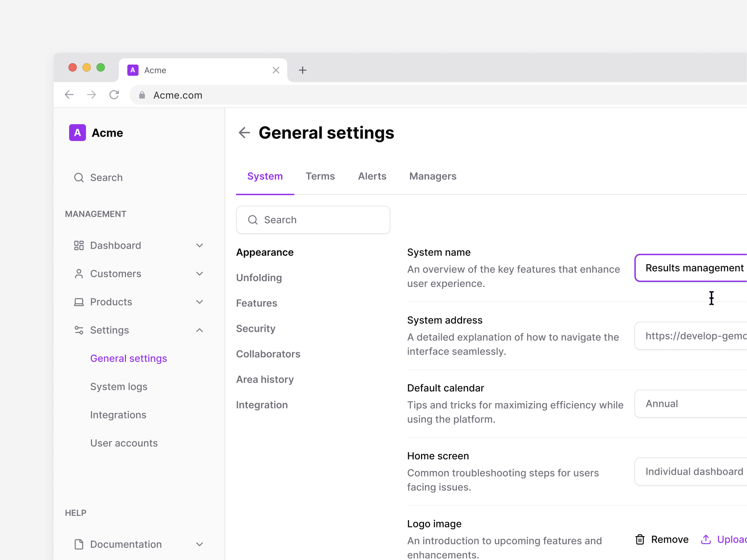Image resolution: width=747 pixels, height=560 pixels.
Task: Click the browser back arrow
Action: pyautogui.click(x=69, y=95)
